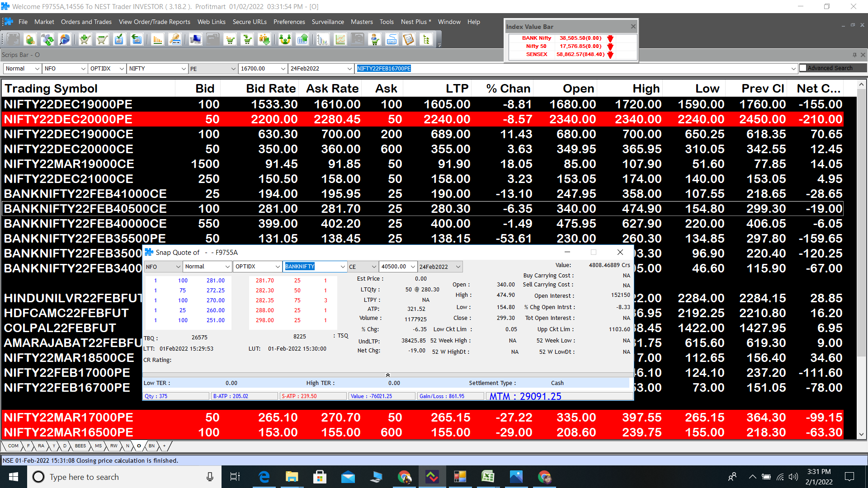The height and width of the screenshot is (488, 868).
Task: Expand the 24Feb2022 expiry dropdown in Scrips Bar
Action: pyautogui.click(x=349, y=69)
